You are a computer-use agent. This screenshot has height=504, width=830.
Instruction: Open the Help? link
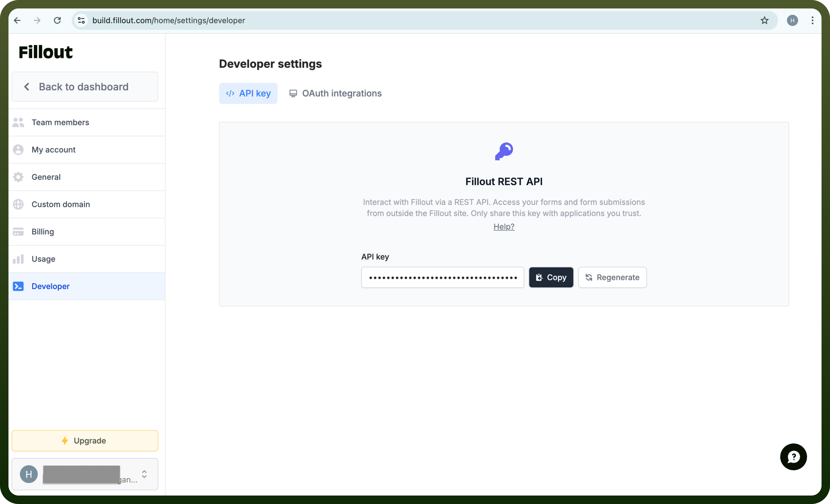tap(504, 227)
